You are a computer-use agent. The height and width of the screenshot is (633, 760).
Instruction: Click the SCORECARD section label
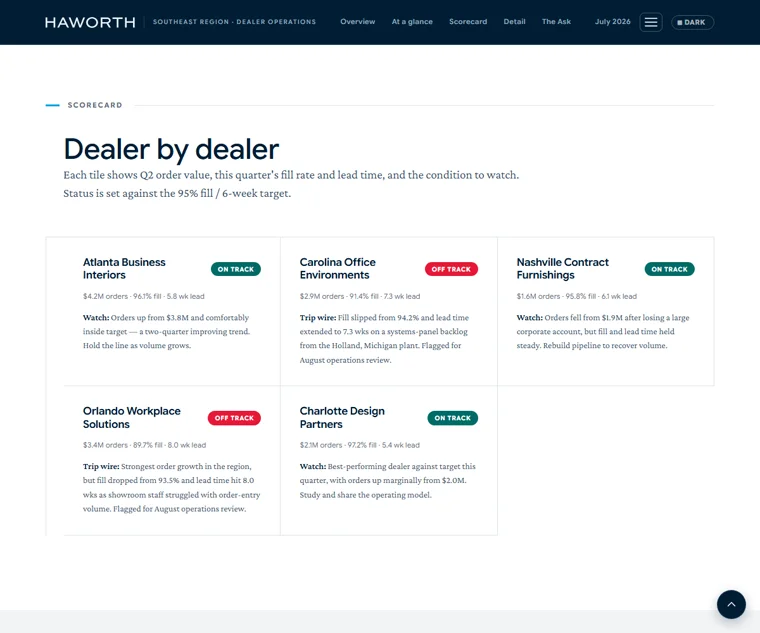pos(95,105)
